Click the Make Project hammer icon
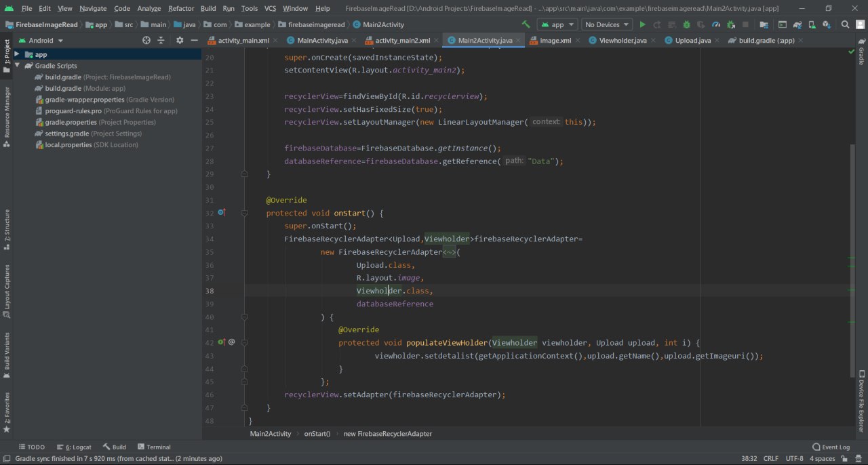The image size is (868, 465). [526, 24]
